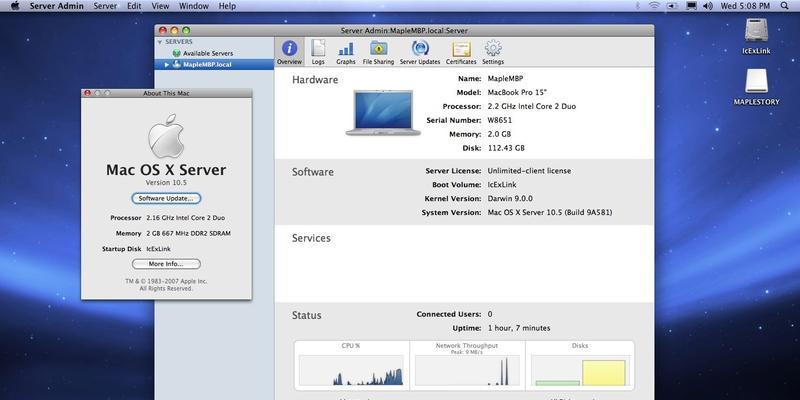Screen dimensions: 800x400
Task: Select Available Servers in sidebar
Action: click(x=214, y=53)
